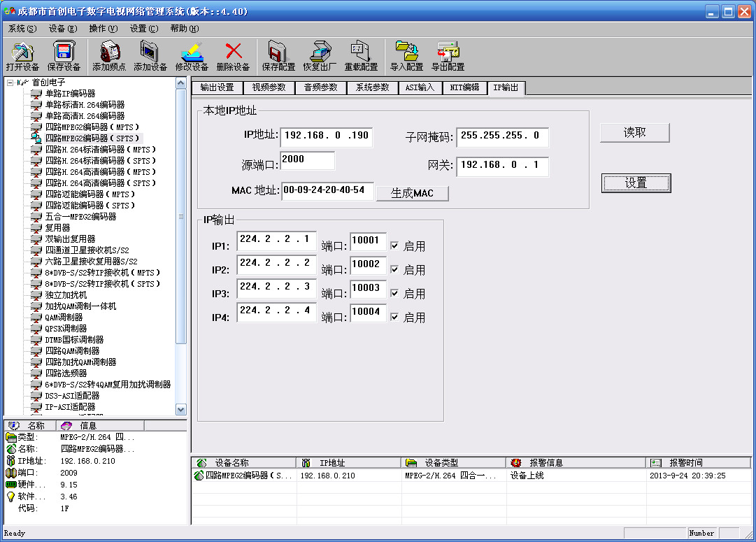Toggle the IP3 启用 checkbox
This screenshot has height=542, width=756.
394,293
